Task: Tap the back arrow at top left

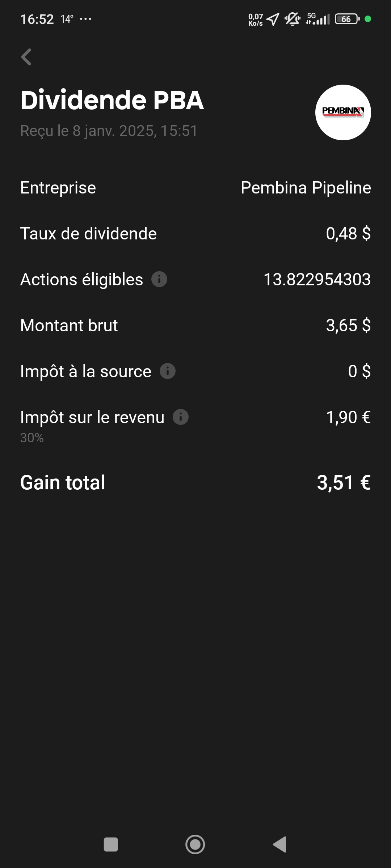Action: click(26, 57)
